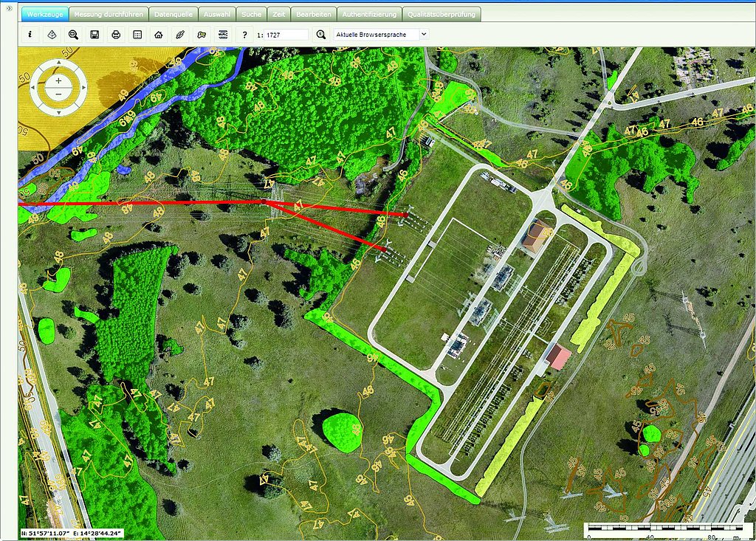756x541 pixels.
Task: Select the Qualitätsüberprüfung tab
Action: [443, 14]
